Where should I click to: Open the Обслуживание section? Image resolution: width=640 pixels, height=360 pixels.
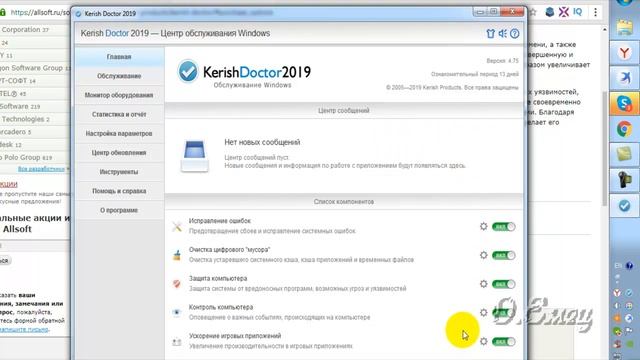(x=119, y=76)
